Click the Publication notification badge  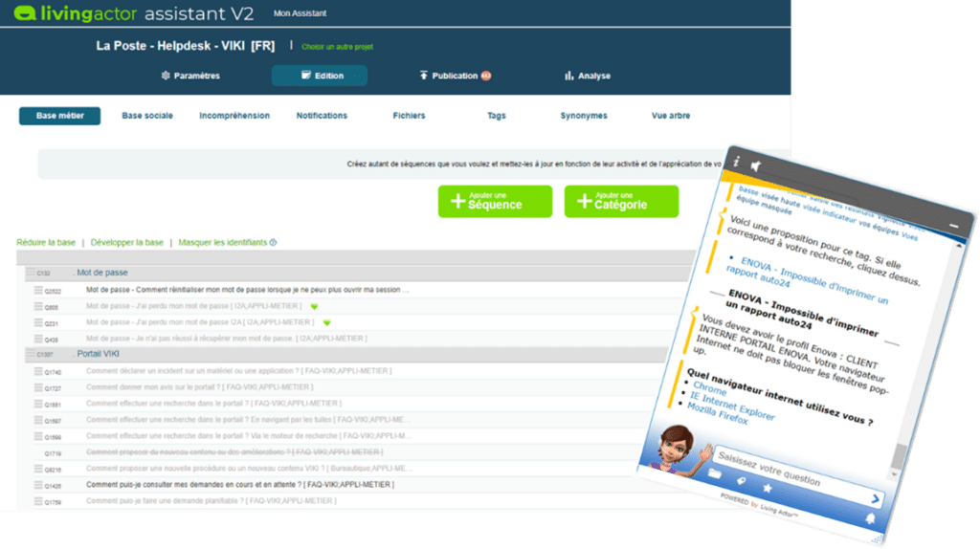(x=485, y=76)
